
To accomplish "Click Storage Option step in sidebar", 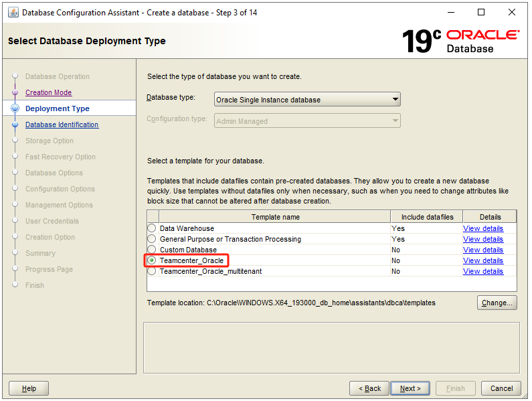I will point(50,141).
